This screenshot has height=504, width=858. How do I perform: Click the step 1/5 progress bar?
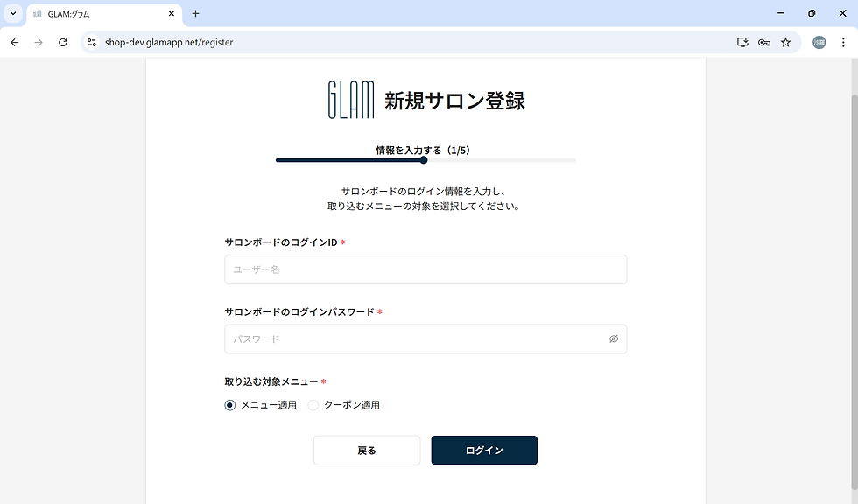[x=425, y=160]
